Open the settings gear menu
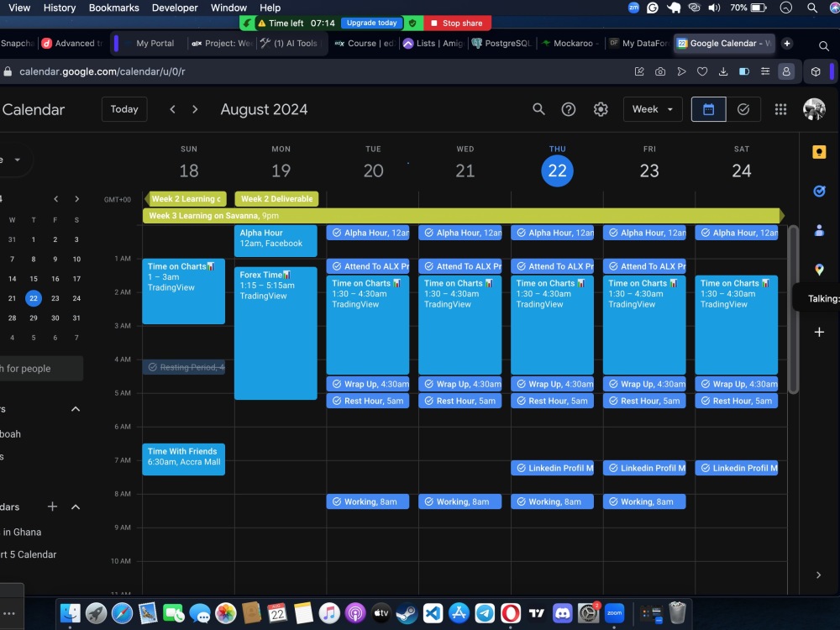 pos(601,109)
